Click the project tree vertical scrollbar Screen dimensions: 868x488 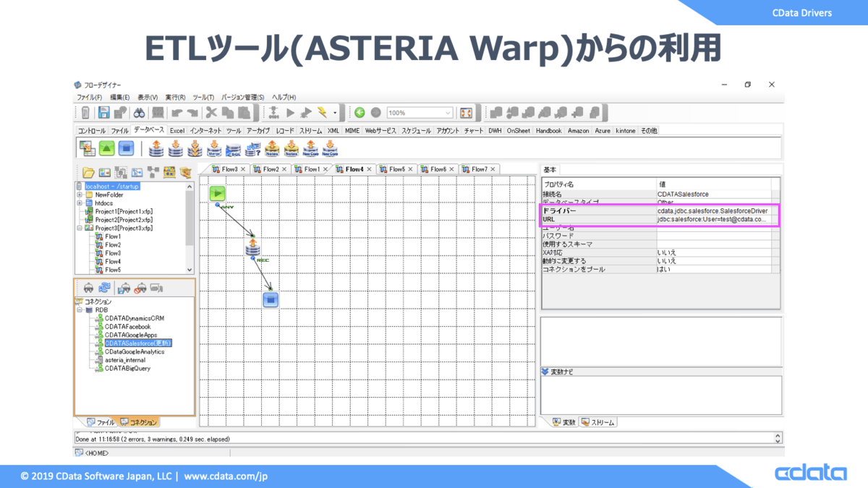pos(190,228)
